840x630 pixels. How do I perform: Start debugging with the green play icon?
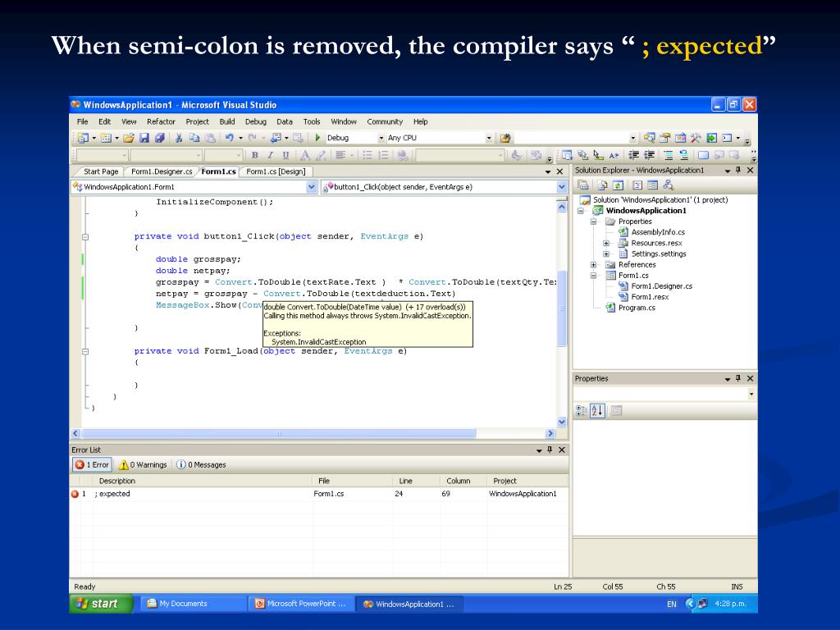[x=317, y=138]
